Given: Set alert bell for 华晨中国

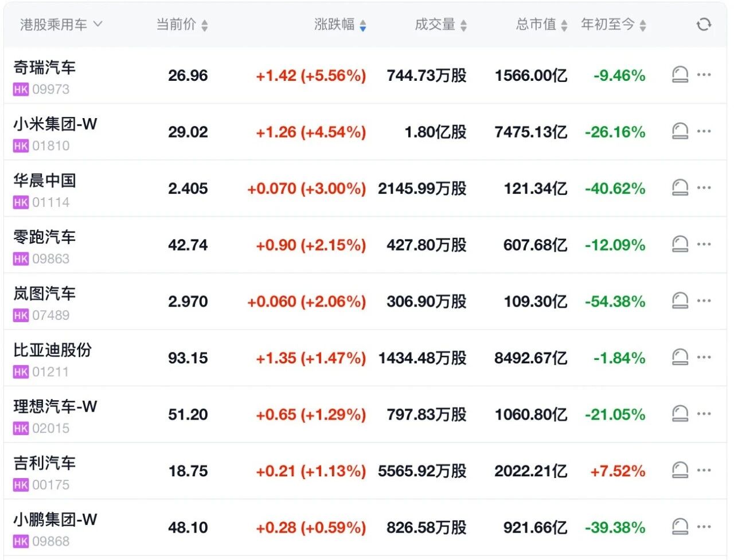Looking at the screenshot, I should [x=680, y=188].
